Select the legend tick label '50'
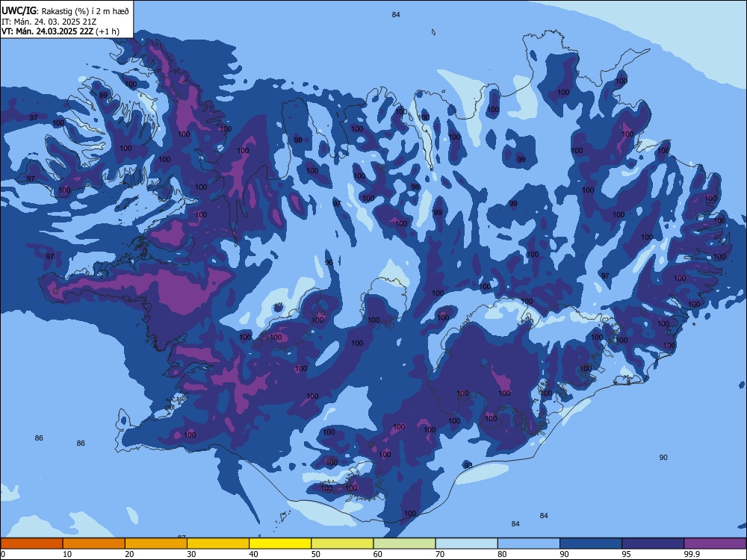Image resolution: width=747 pixels, height=560 pixels. (x=315, y=554)
